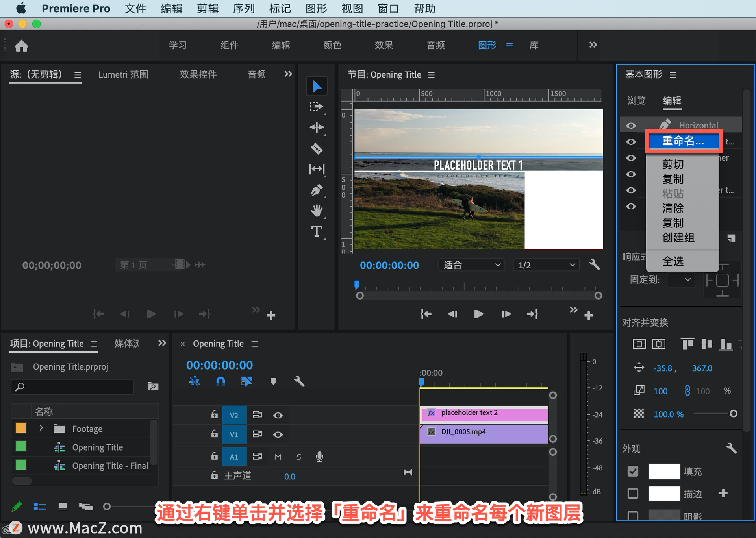756x538 pixels.
Task: Select the Type tool
Action: point(317,231)
